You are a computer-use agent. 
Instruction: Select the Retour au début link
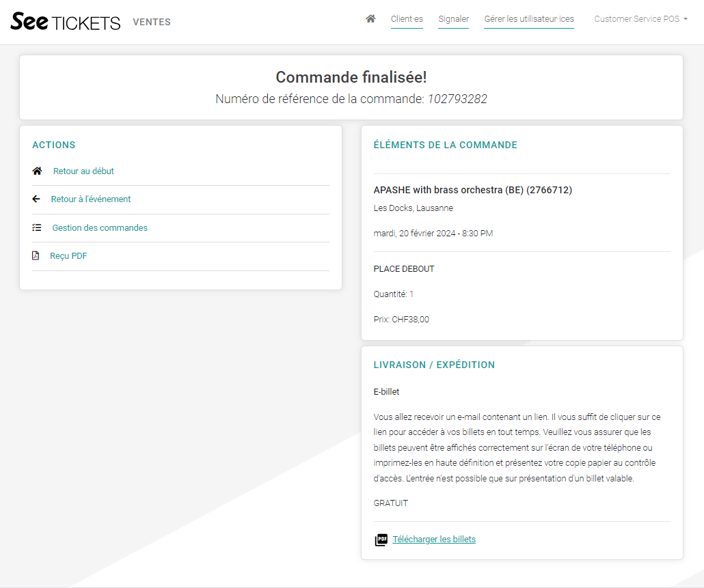coord(83,171)
